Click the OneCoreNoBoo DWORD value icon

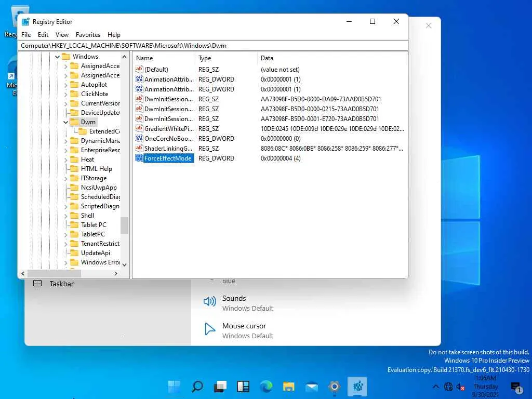(x=139, y=139)
